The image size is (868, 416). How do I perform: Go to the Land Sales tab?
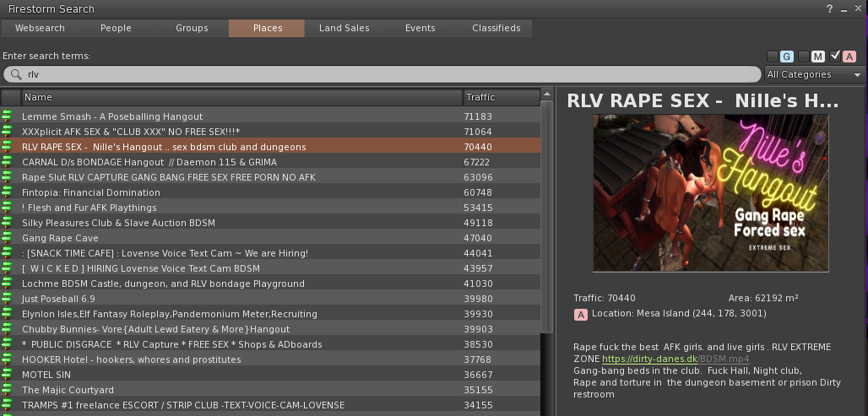[x=344, y=28]
